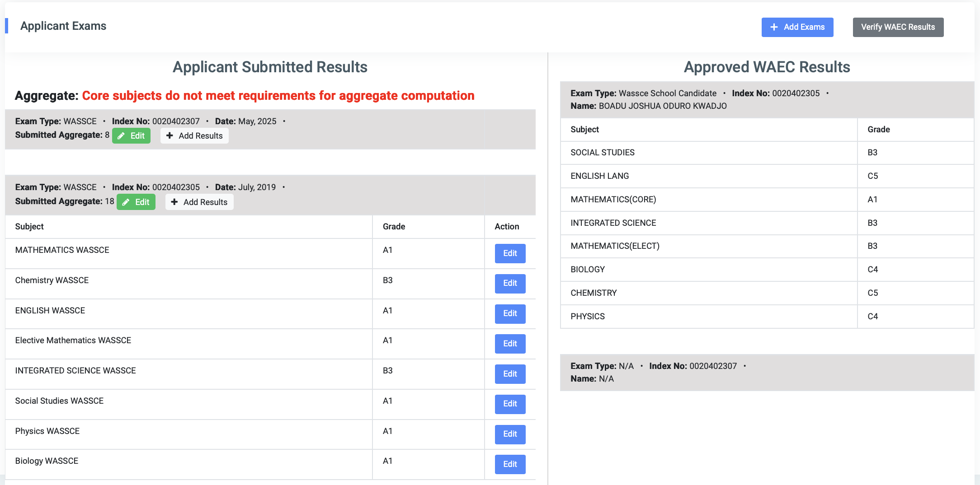The height and width of the screenshot is (485, 980).
Task: Click the Action column header
Action: coord(507,227)
